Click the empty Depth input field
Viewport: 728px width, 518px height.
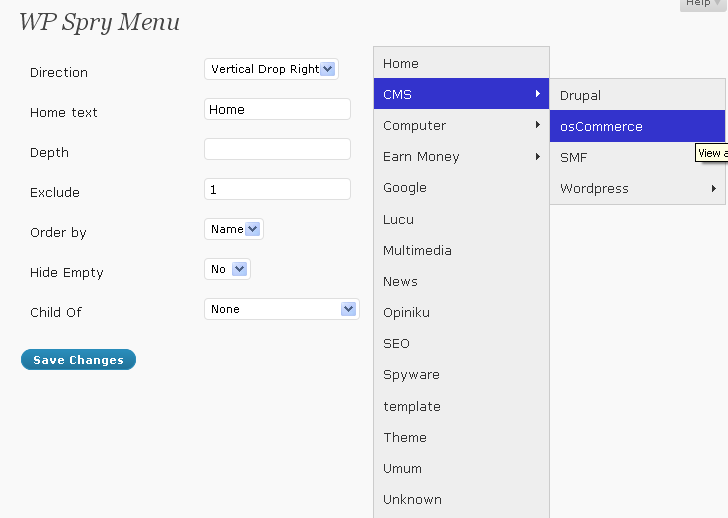click(277, 149)
